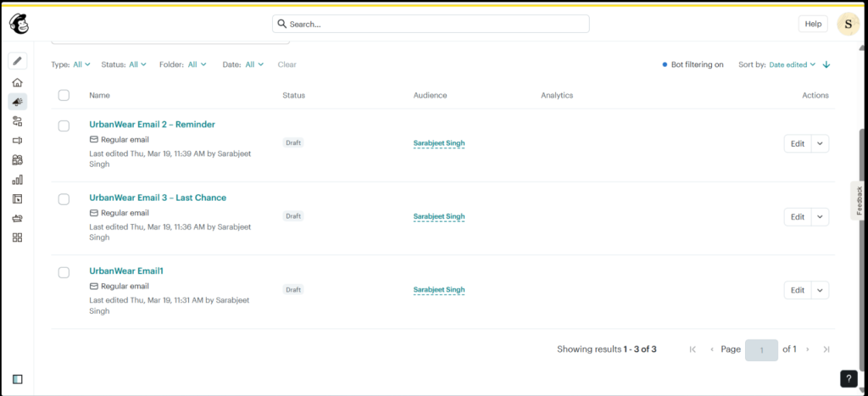
Task: Check the UrbanWear Email1 checkbox
Action: (x=64, y=272)
